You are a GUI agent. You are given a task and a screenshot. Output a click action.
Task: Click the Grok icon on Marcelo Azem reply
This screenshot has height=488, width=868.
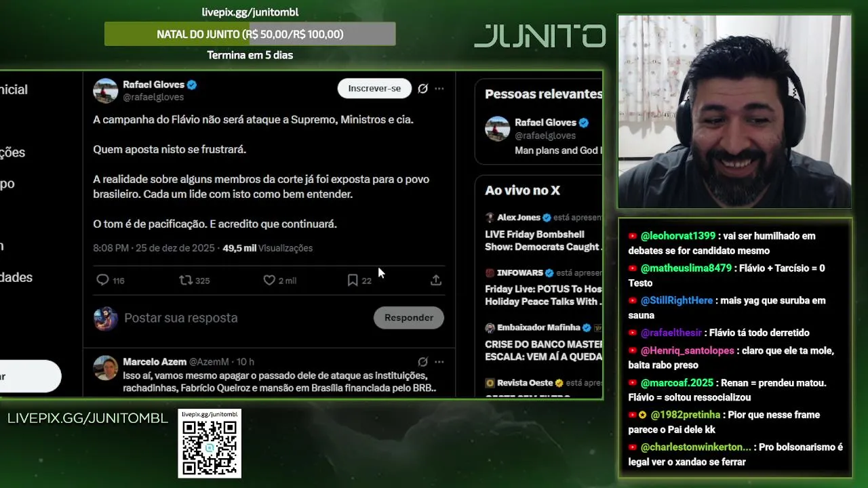coord(422,362)
